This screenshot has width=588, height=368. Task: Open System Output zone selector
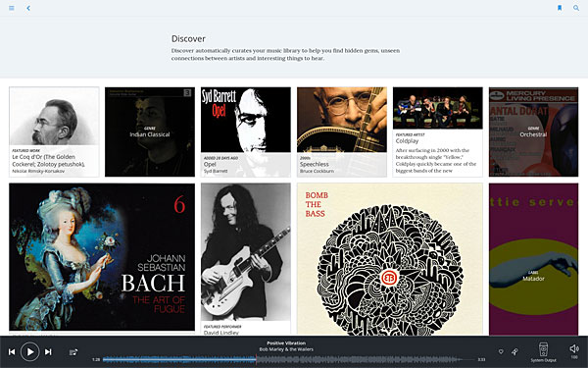543,352
